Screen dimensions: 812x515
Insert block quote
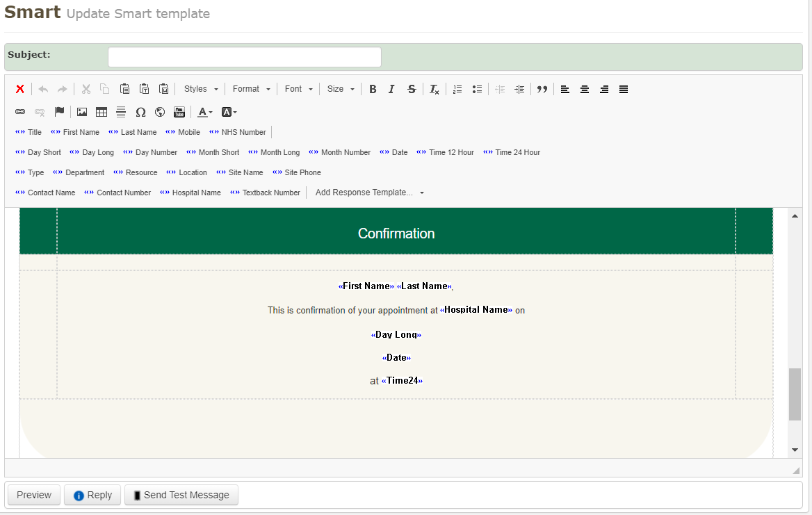tap(542, 89)
